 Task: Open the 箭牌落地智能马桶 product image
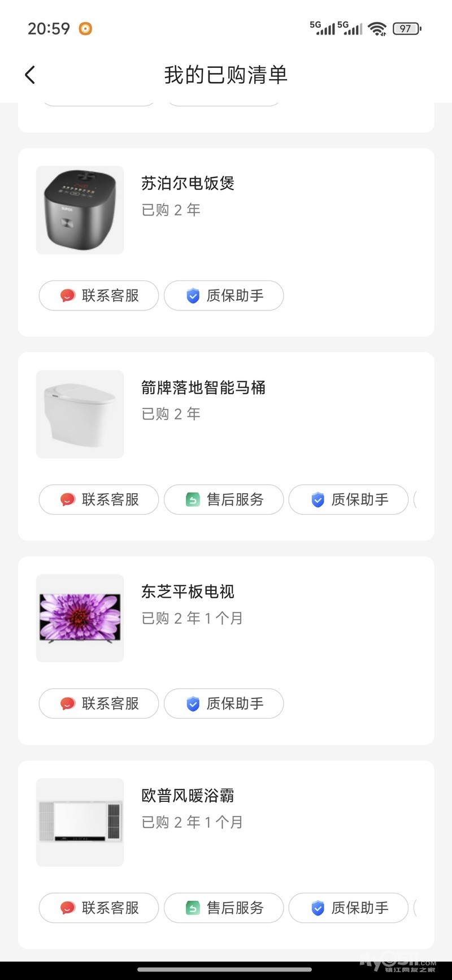(x=80, y=415)
